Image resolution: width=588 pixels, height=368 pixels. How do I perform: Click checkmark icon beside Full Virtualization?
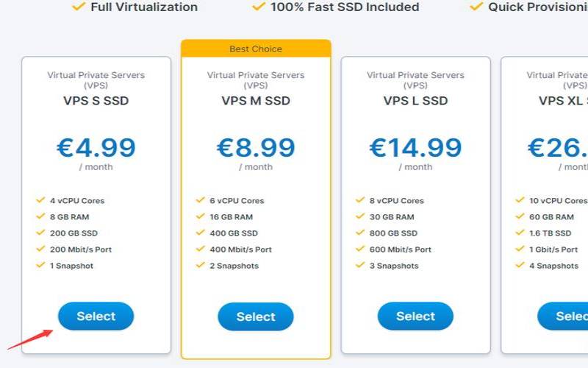[x=78, y=7]
